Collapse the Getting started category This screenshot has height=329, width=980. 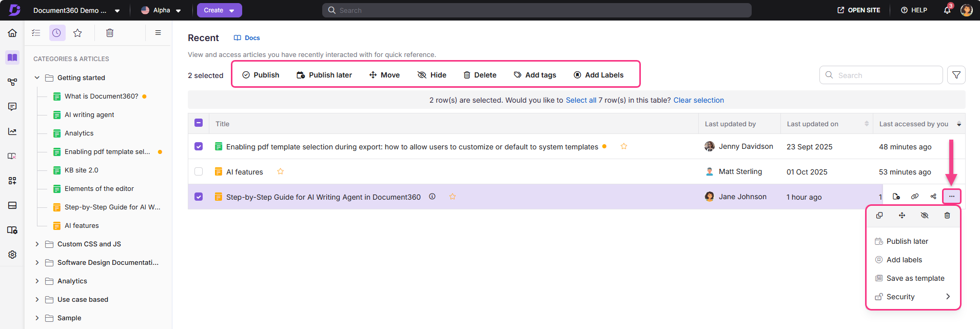(x=37, y=78)
